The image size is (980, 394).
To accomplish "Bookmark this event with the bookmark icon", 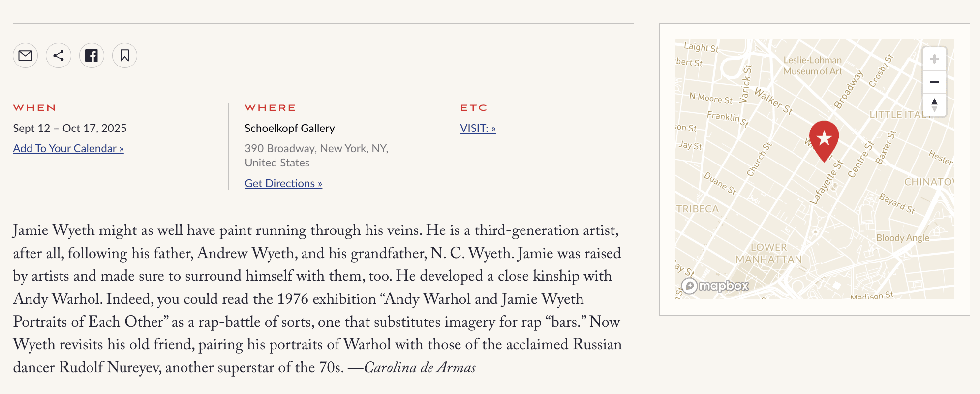I will tap(124, 56).
